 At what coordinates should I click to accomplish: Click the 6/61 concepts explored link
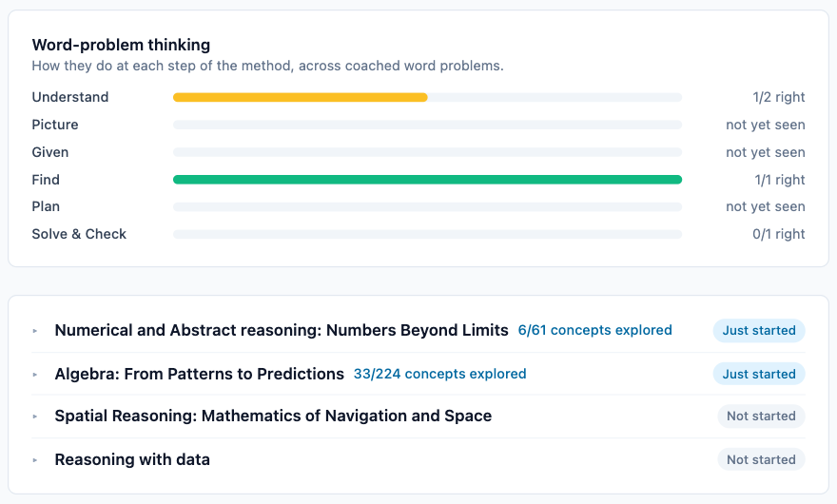(x=594, y=331)
